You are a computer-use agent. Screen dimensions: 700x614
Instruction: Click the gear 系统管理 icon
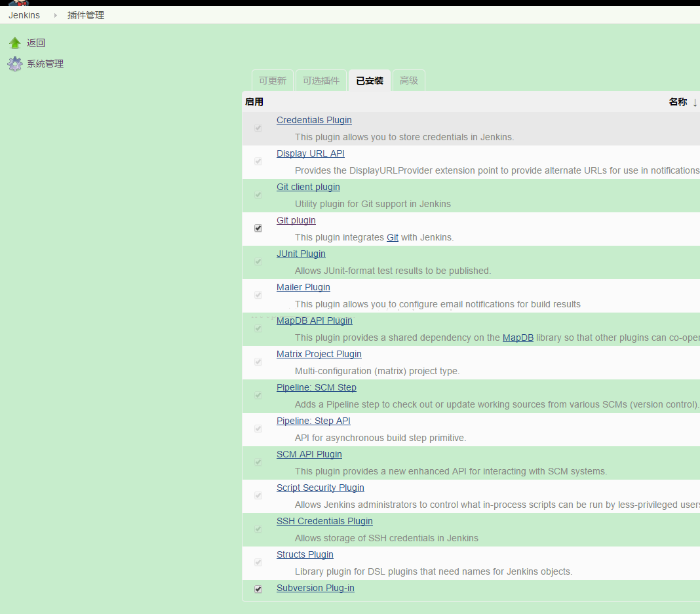point(14,64)
